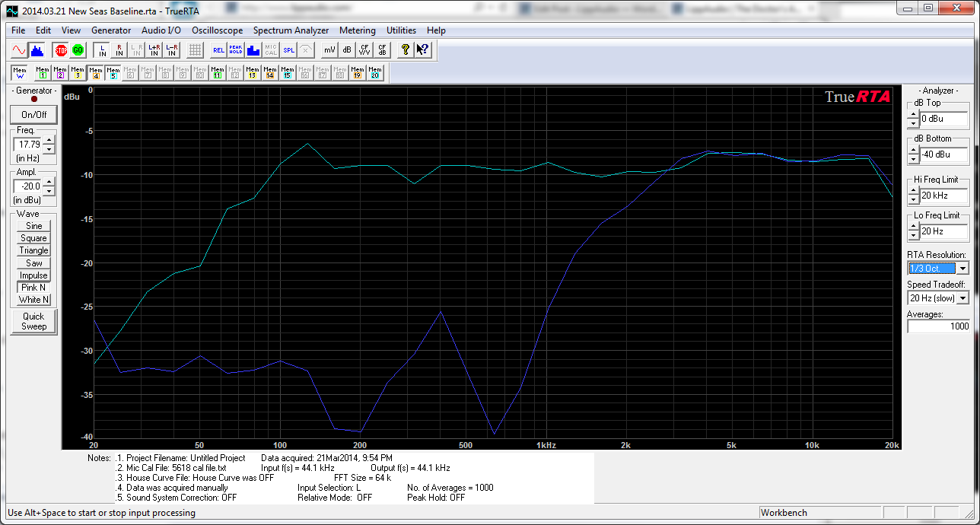Toggle memory slot Mem 4
This screenshot has width=980, height=525.
95,73
